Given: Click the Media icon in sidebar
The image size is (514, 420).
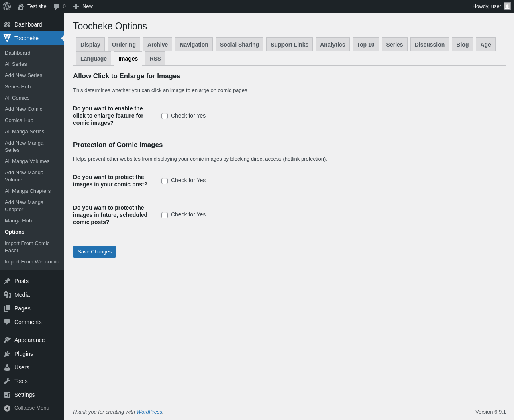Looking at the screenshot, I should click(7, 295).
